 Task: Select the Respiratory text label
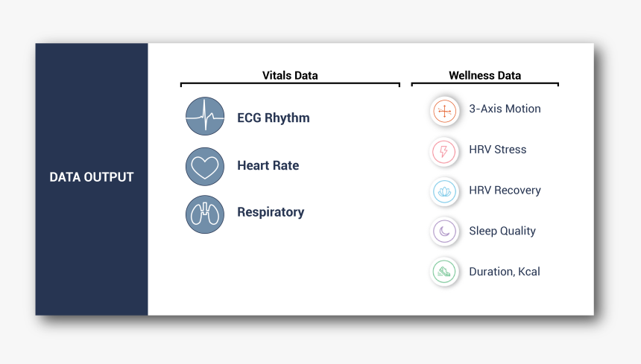[271, 212]
